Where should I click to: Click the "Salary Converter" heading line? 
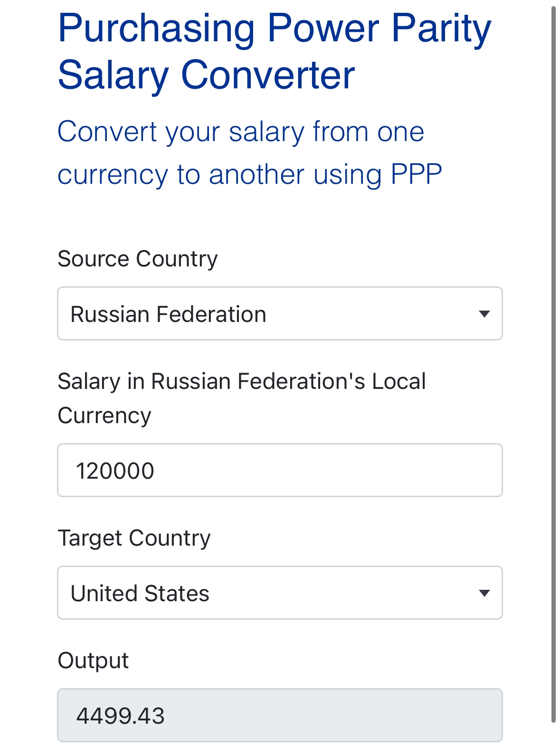tap(206, 75)
